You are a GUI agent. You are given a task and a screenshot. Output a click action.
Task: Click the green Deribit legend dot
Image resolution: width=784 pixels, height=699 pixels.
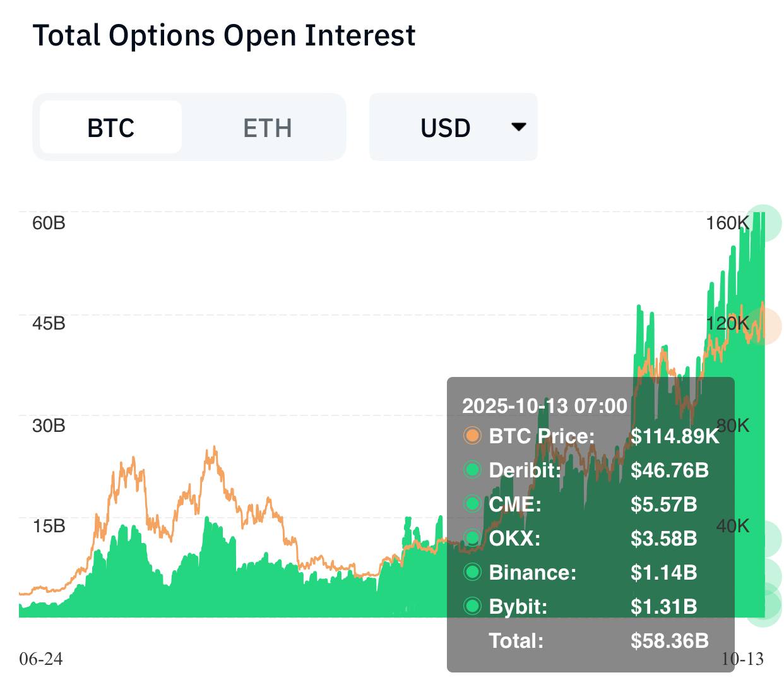(x=472, y=470)
